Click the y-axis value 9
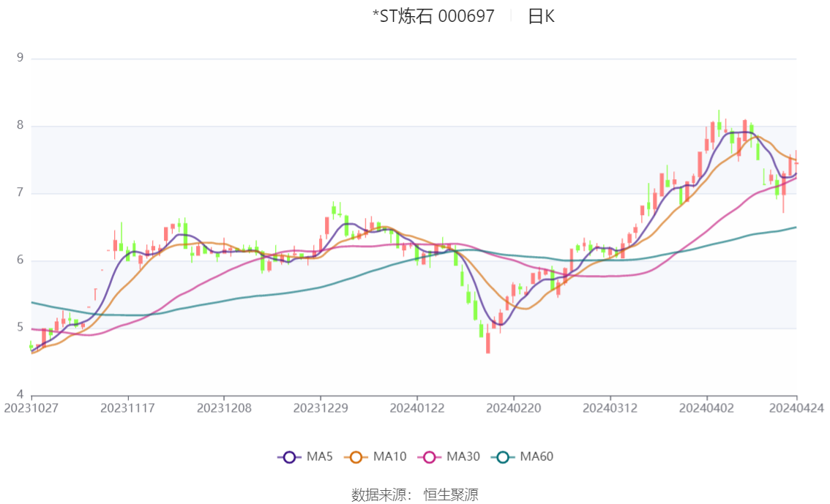830x504 pixels. [x=20, y=58]
